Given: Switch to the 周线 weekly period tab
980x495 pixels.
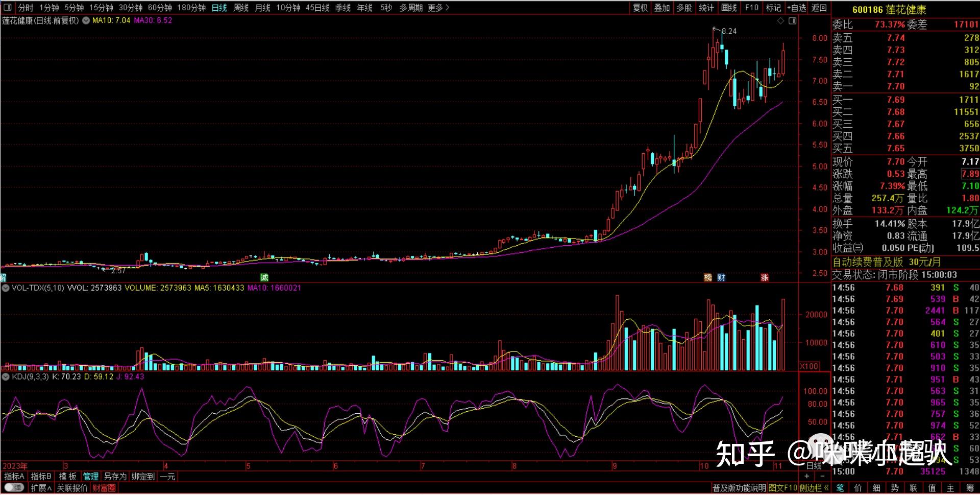Looking at the screenshot, I should click(x=241, y=8).
